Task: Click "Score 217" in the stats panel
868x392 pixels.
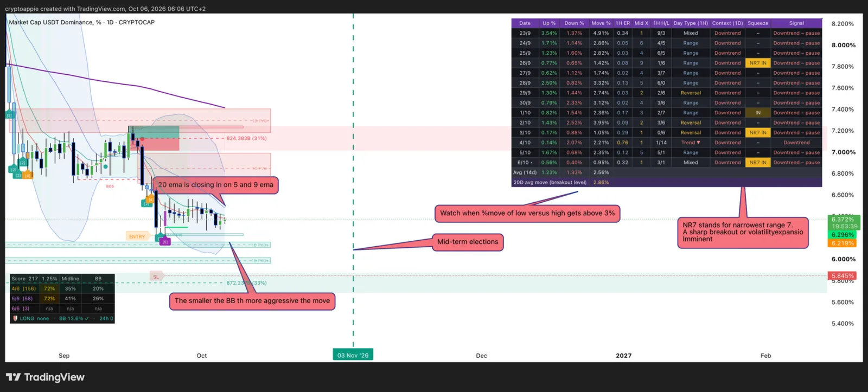Action: 25,279
